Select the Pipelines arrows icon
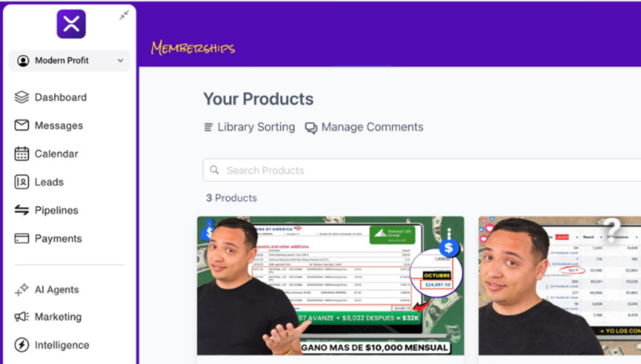The height and width of the screenshot is (364, 641). coord(22,210)
